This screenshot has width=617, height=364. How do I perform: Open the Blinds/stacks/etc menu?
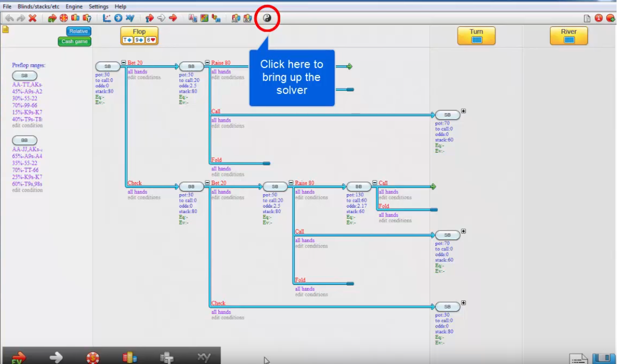pyautogui.click(x=38, y=7)
